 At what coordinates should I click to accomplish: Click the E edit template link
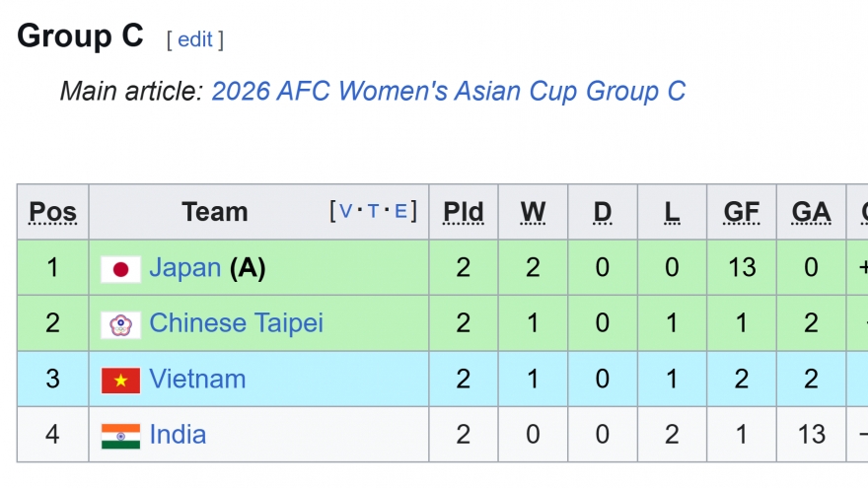400,211
